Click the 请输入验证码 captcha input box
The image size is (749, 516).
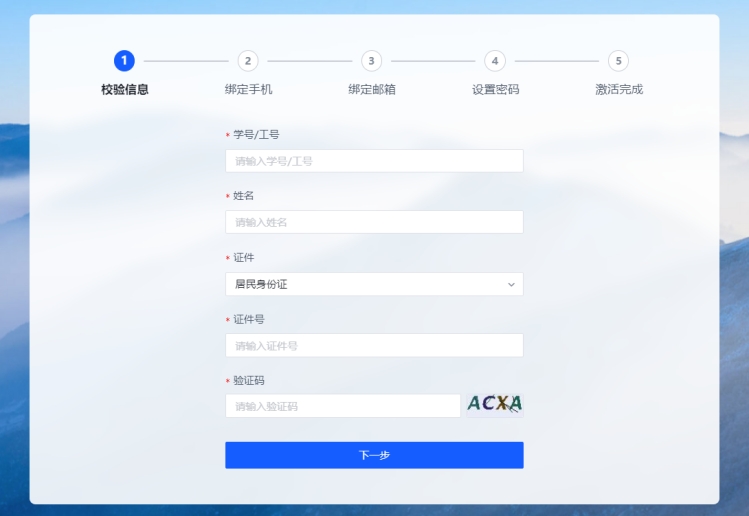pyautogui.click(x=343, y=406)
